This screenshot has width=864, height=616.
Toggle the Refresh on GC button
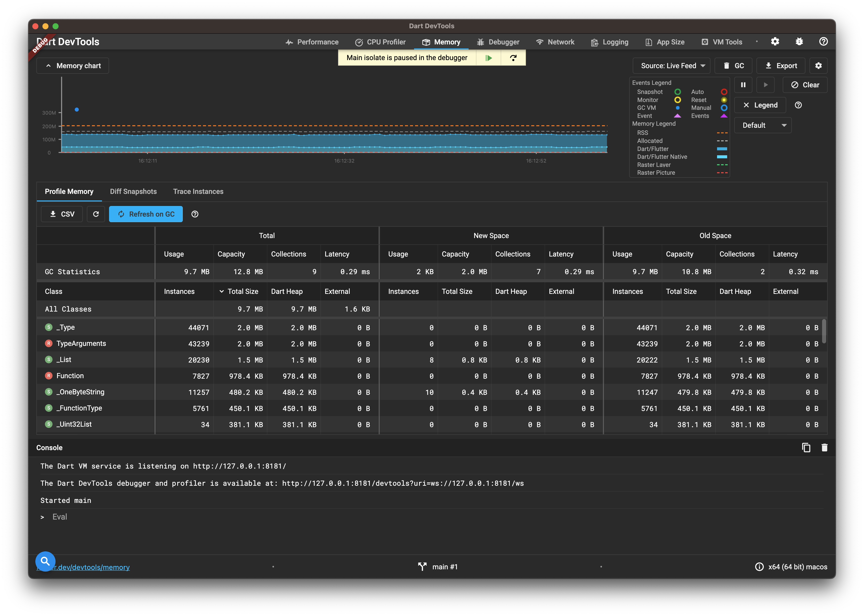point(146,214)
